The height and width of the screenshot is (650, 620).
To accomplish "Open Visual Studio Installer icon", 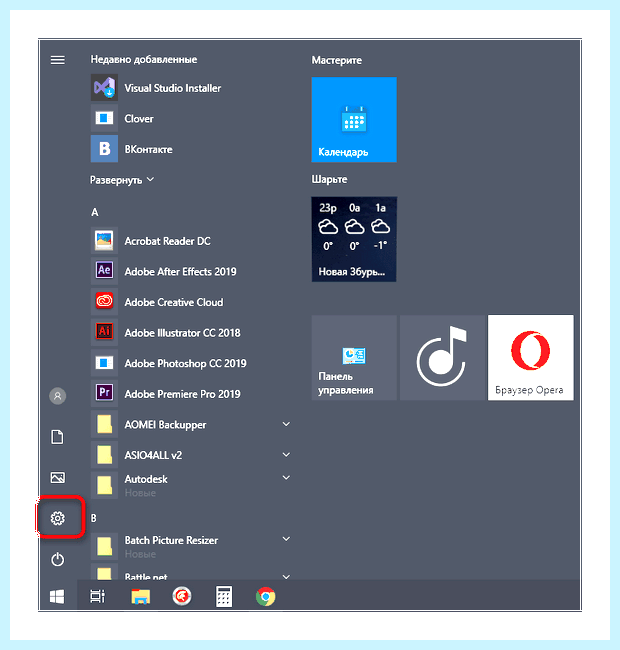I will click(x=104, y=87).
